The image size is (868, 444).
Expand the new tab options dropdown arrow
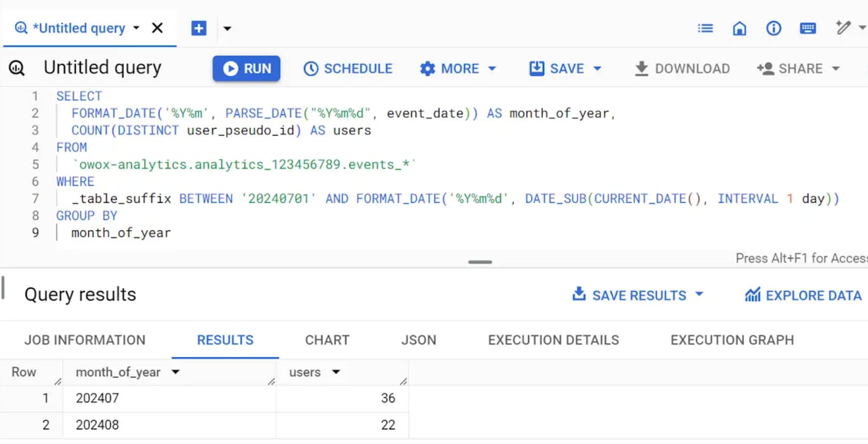tap(227, 29)
